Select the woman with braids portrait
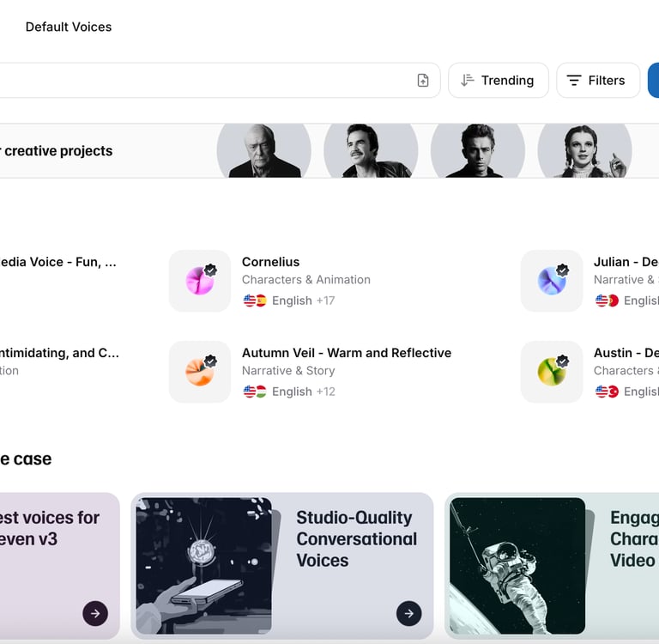 point(585,151)
